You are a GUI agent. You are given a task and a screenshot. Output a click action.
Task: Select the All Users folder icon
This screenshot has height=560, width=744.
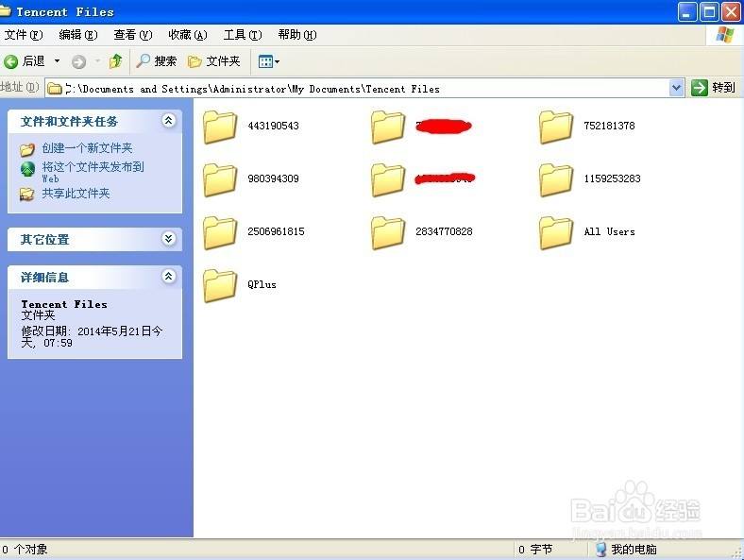pyautogui.click(x=556, y=233)
